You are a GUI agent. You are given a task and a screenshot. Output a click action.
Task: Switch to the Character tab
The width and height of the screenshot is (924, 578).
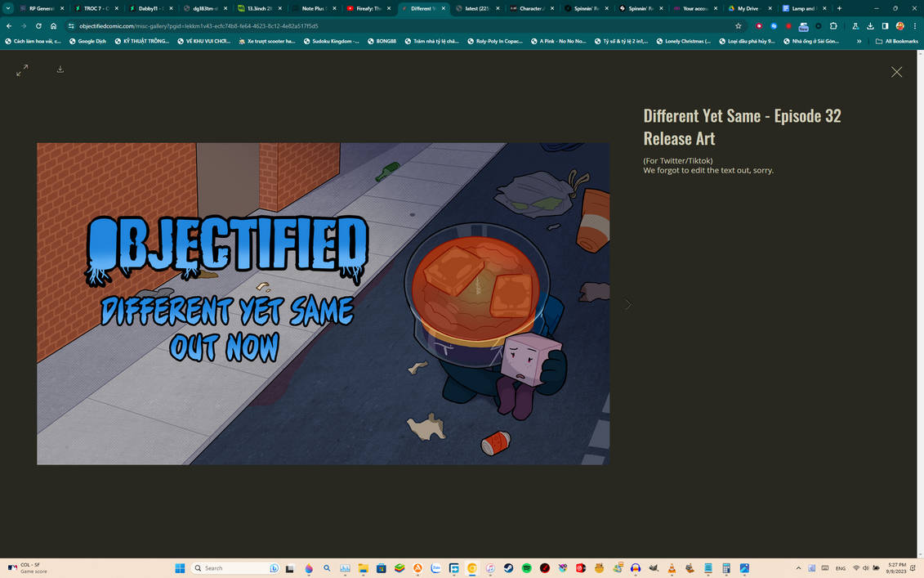(x=530, y=8)
